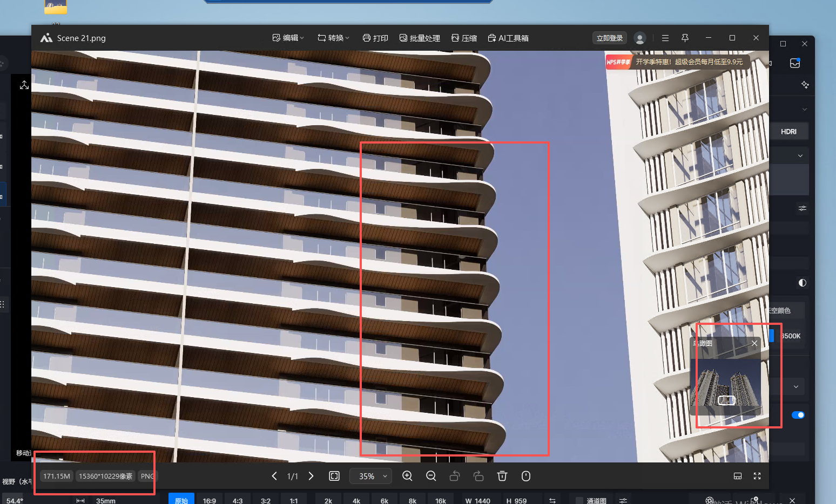Pin the viewer window on top
Screen dimensions: 836x504
pyautogui.click(x=685, y=38)
